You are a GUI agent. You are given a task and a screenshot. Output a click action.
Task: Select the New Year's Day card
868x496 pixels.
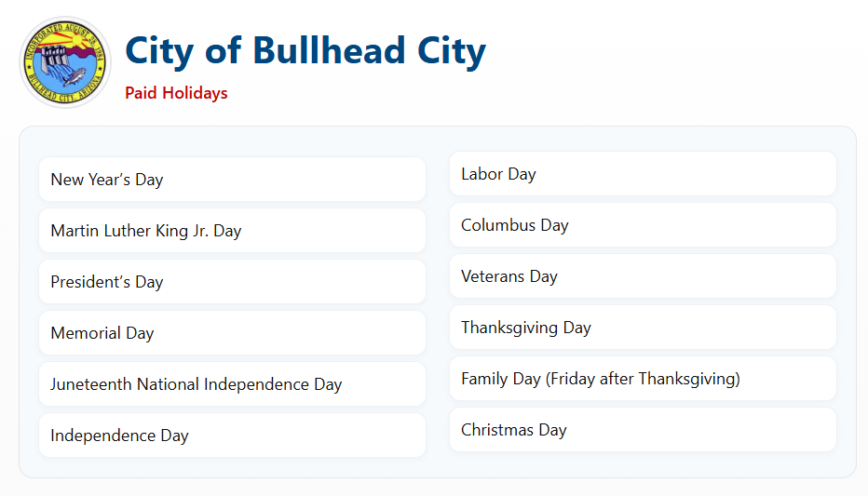click(233, 180)
